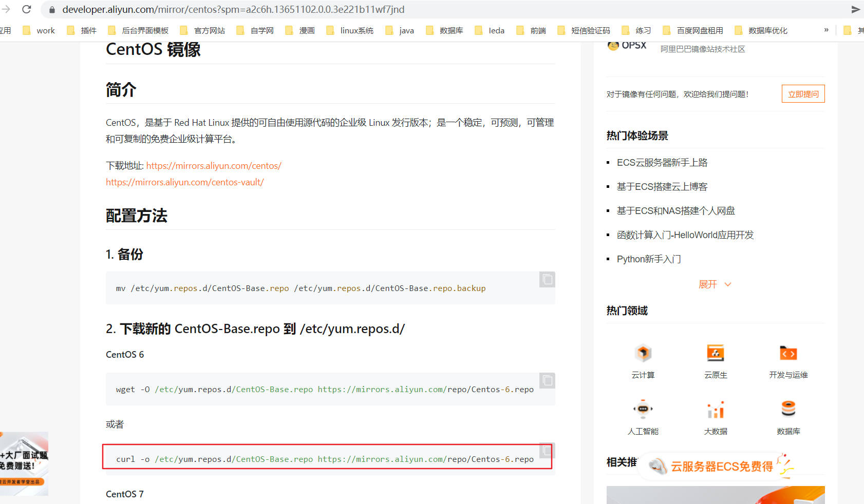Viewport: 864px width, 504px height.
Task: Copy the CentOS 6 curl command
Action: point(548,451)
